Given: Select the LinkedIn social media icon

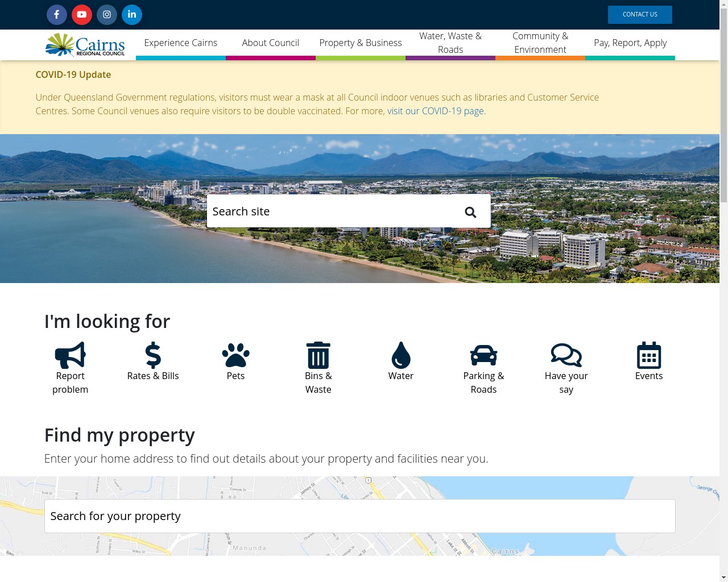Looking at the screenshot, I should pyautogui.click(x=132, y=15).
